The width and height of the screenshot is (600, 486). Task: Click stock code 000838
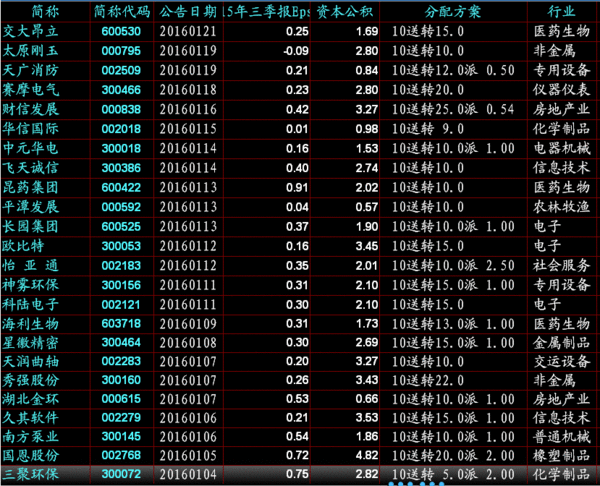(121, 109)
